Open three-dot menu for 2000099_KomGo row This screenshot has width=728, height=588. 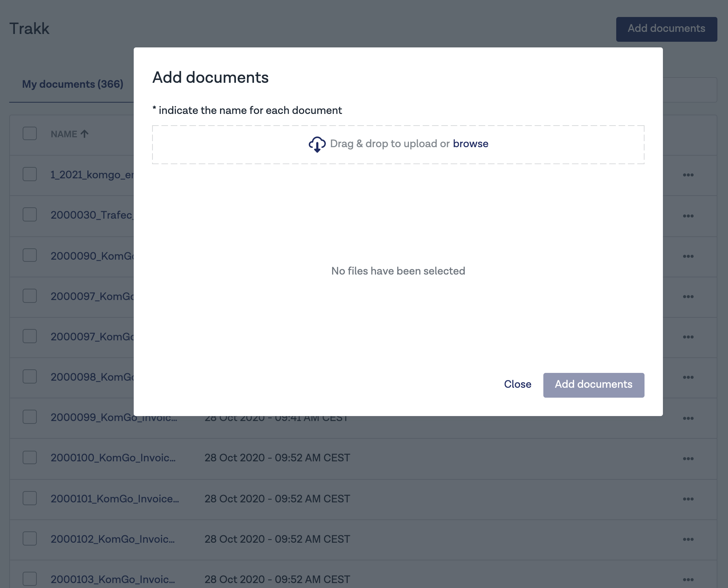688,418
